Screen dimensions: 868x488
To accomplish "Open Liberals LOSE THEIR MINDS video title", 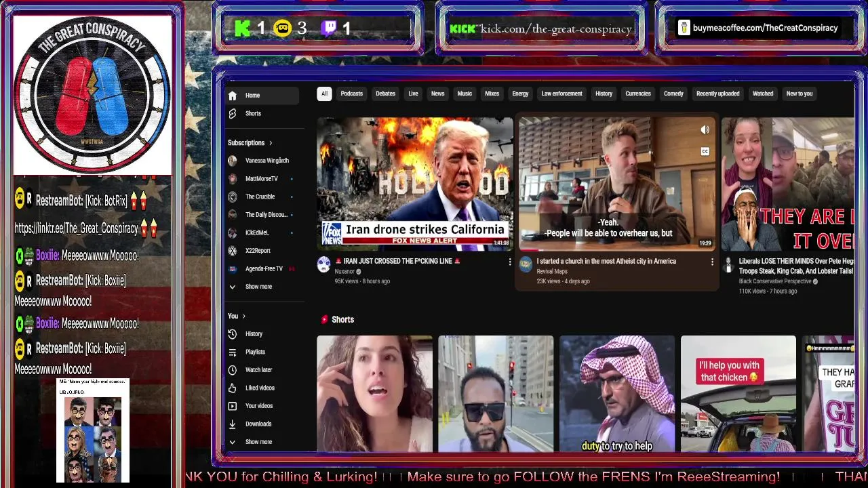I will click(x=797, y=266).
